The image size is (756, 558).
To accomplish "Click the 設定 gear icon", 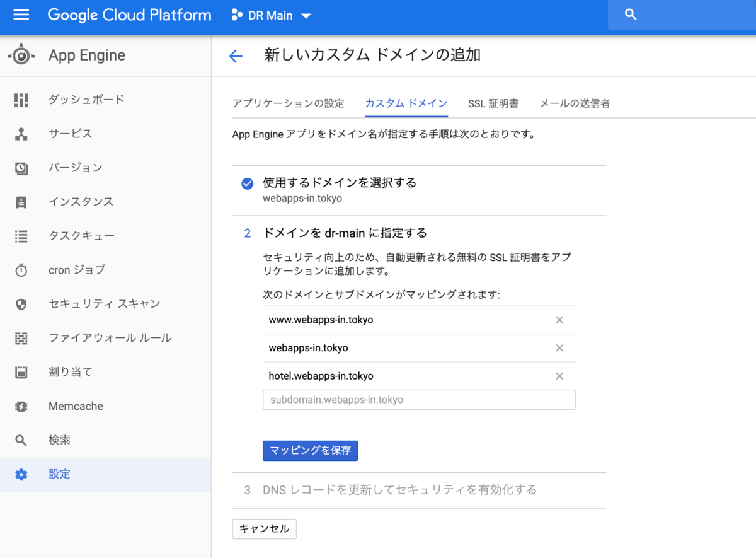I will point(21,474).
